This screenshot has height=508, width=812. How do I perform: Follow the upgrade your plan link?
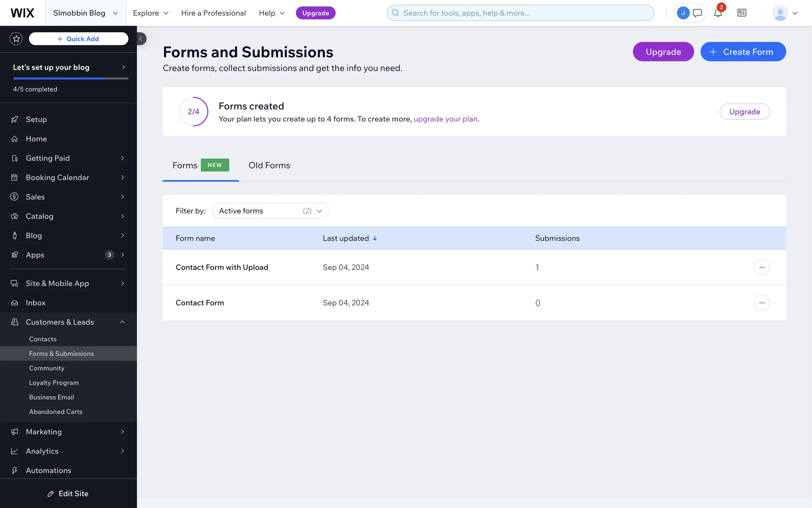click(x=445, y=119)
